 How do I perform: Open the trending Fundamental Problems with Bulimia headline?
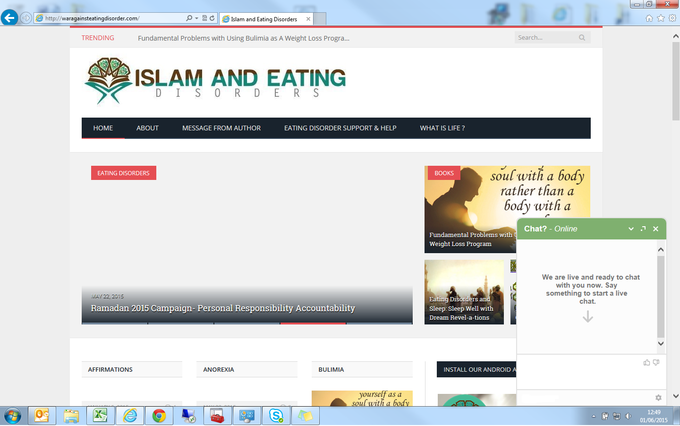[243, 38]
